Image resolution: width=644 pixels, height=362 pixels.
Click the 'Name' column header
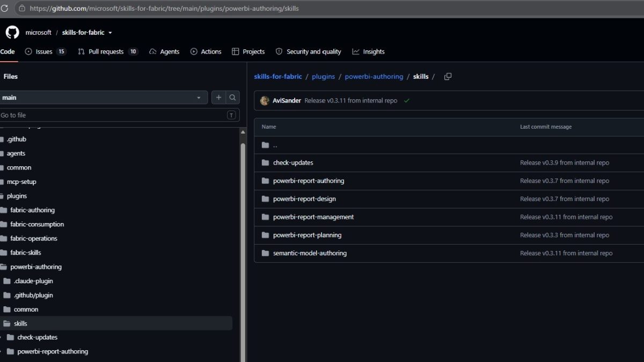(269, 127)
